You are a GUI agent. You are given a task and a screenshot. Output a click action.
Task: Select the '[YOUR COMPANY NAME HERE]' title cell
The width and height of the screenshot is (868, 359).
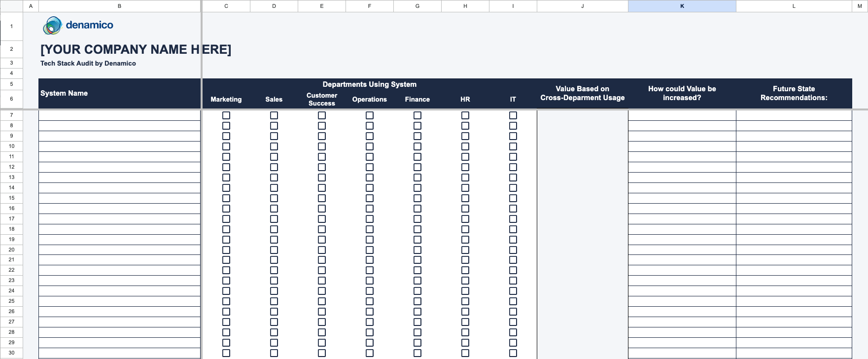tap(136, 49)
